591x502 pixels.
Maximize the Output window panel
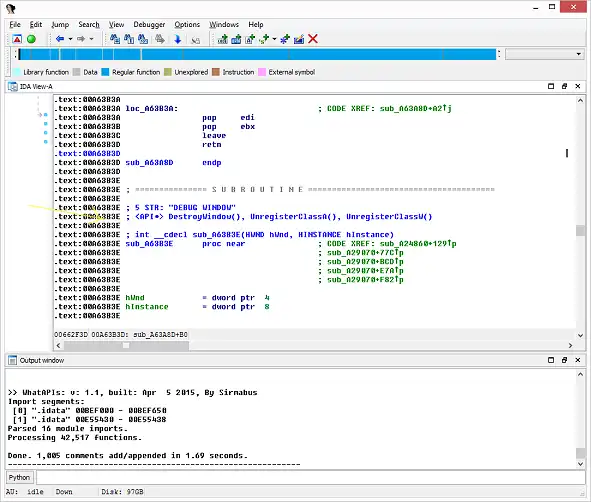(x=551, y=360)
